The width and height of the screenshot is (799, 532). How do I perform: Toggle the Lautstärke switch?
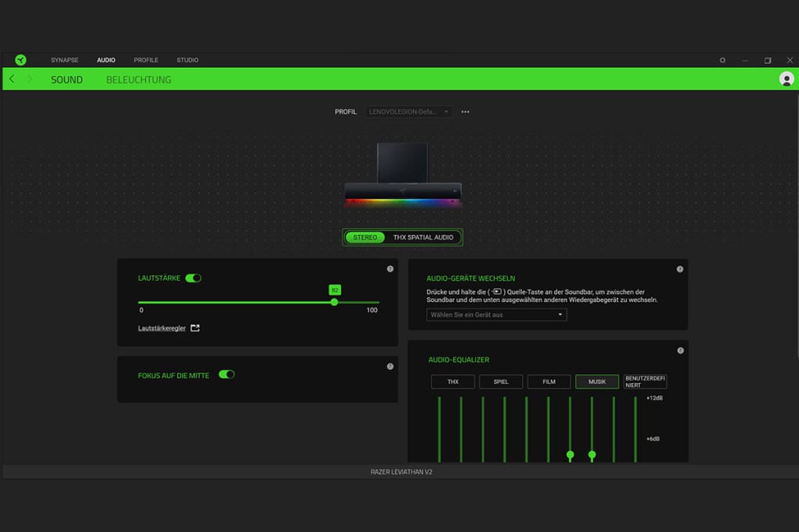pos(194,278)
